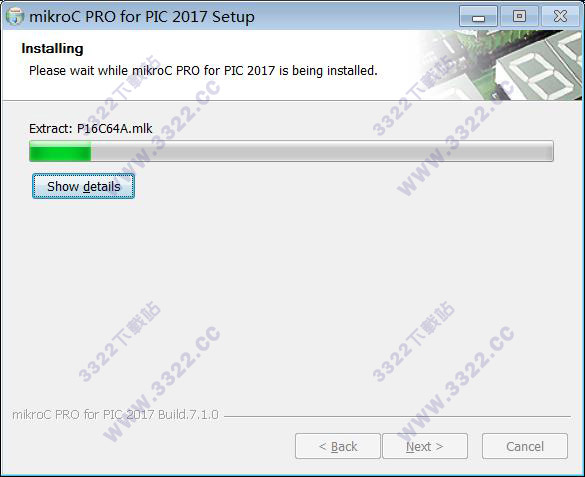The image size is (585, 477).
Task: Minimize the mikroC PRO Setup window
Action: tap(478, 16)
